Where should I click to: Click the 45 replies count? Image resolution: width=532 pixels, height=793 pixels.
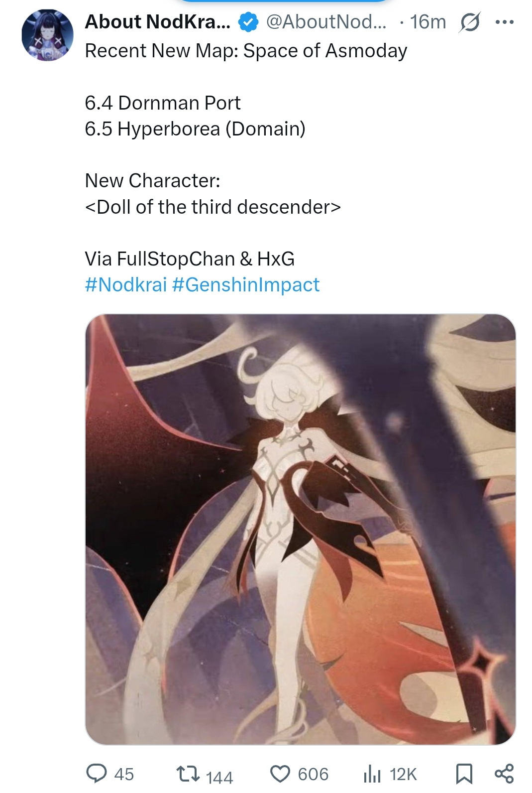124,774
